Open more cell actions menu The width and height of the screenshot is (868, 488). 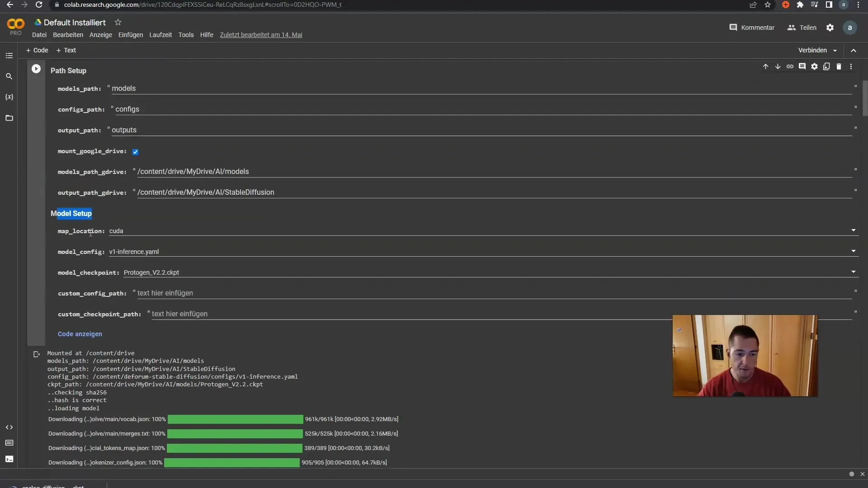click(851, 66)
